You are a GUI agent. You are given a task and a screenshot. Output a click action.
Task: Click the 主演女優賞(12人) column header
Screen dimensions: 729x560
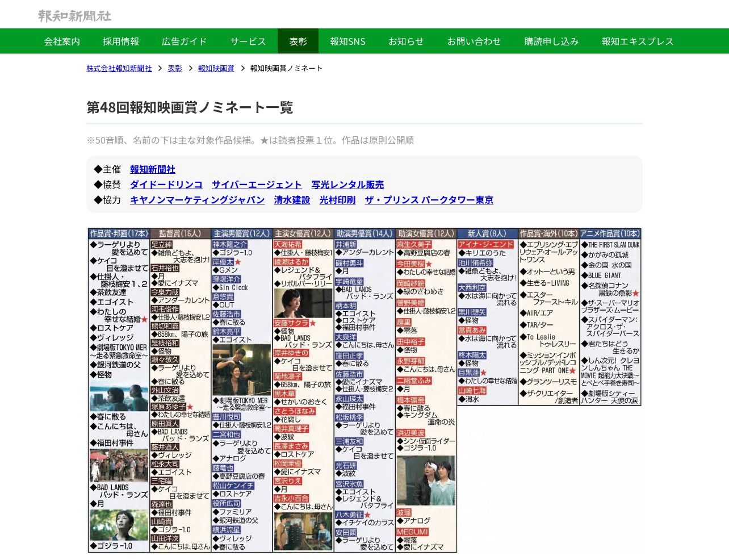click(x=303, y=234)
